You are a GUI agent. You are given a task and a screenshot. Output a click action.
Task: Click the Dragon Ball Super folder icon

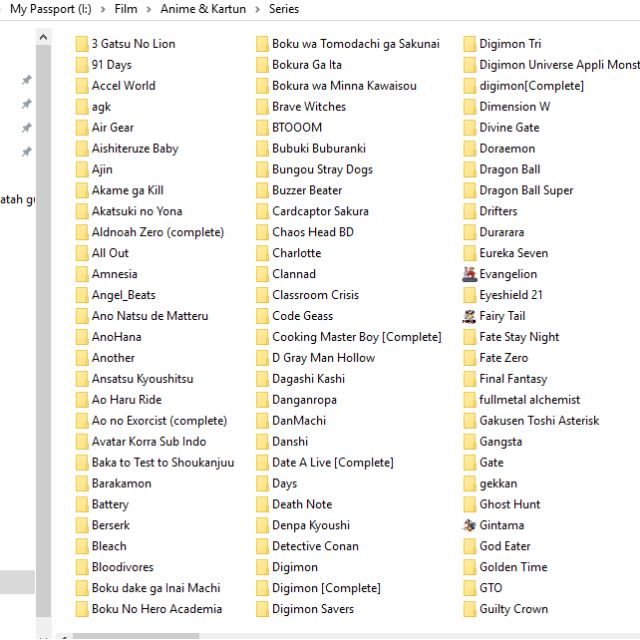tap(469, 191)
